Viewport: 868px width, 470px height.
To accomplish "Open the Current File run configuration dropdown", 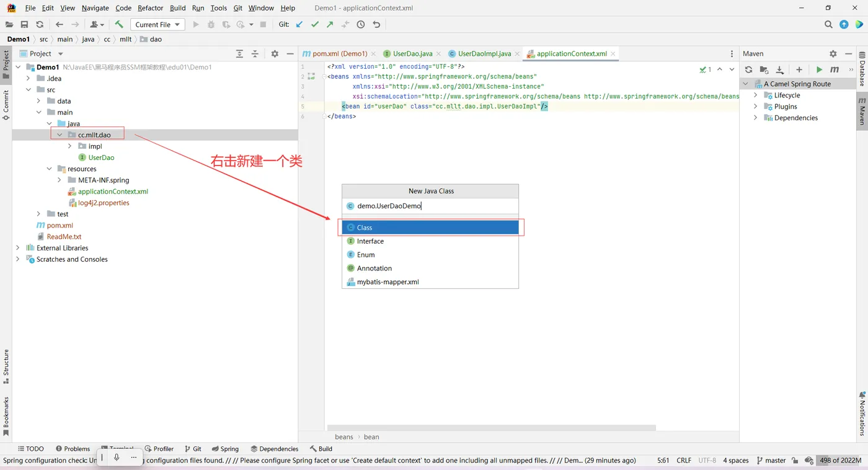I will click(x=157, y=24).
